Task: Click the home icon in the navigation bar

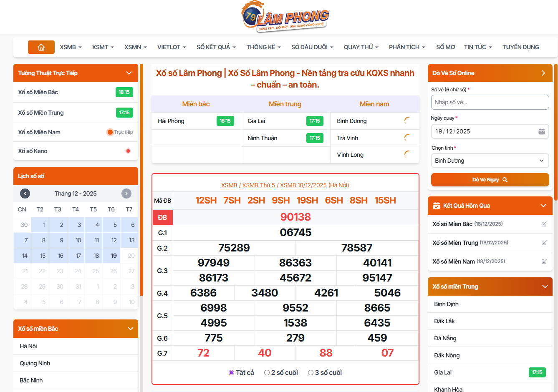Action: click(x=41, y=47)
